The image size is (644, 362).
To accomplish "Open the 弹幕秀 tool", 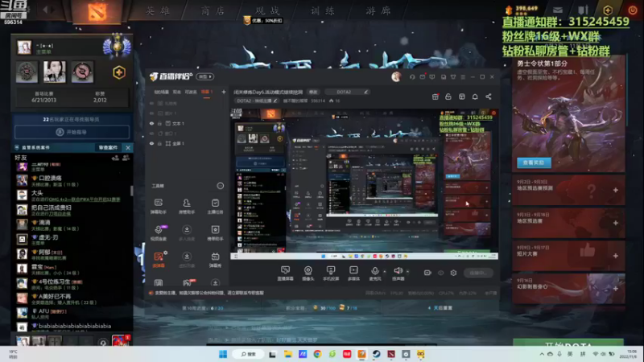I will [x=215, y=259].
